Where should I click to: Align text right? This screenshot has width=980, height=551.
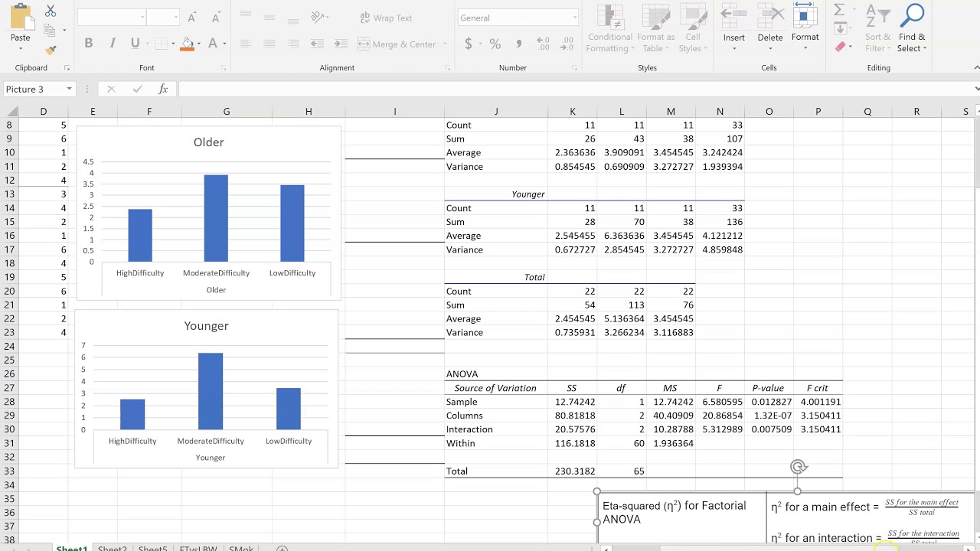click(293, 44)
